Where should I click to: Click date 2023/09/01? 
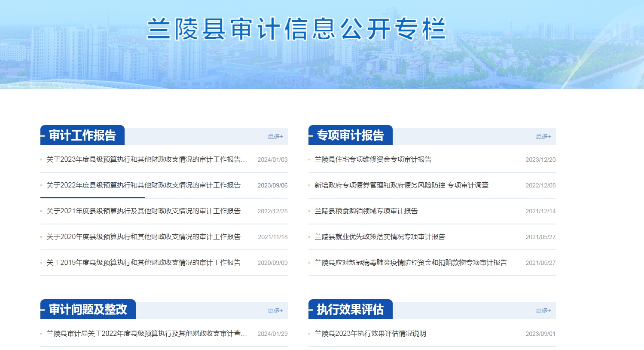point(540,334)
